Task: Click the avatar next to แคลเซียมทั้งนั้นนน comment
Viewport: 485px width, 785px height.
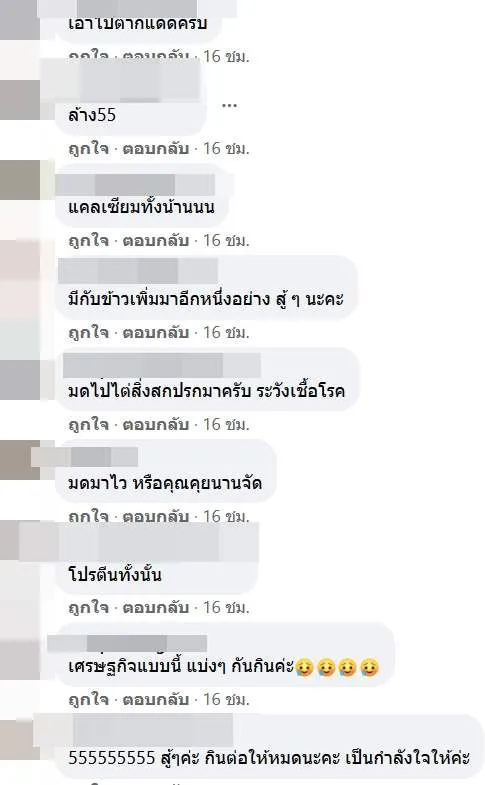Action: (x=20, y=180)
